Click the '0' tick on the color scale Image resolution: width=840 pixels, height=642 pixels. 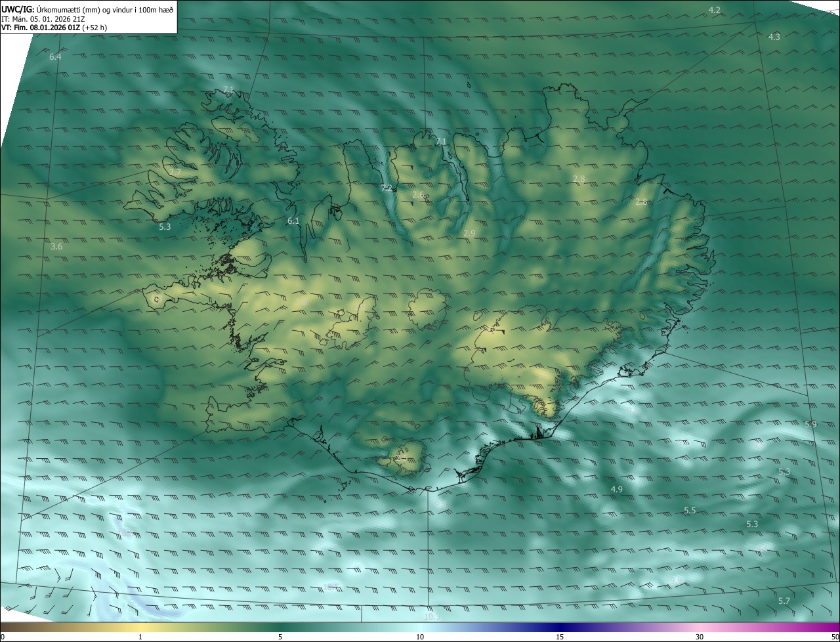point(3,637)
